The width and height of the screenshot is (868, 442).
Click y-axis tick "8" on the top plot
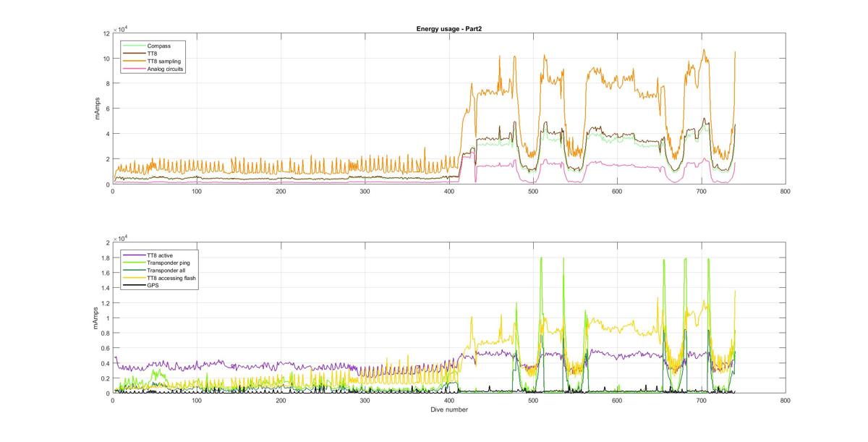pos(107,84)
